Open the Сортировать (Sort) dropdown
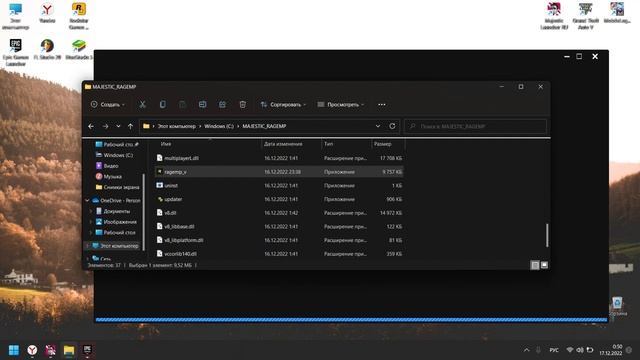Viewport: 640px width, 360px height. pyautogui.click(x=283, y=104)
